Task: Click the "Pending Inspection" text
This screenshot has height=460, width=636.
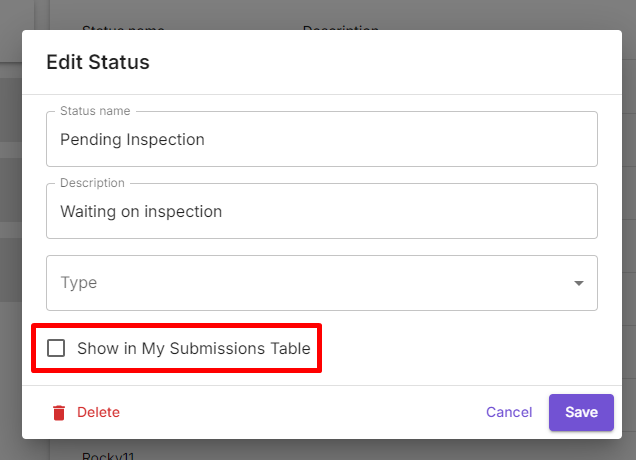Action: click(x=132, y=139)
